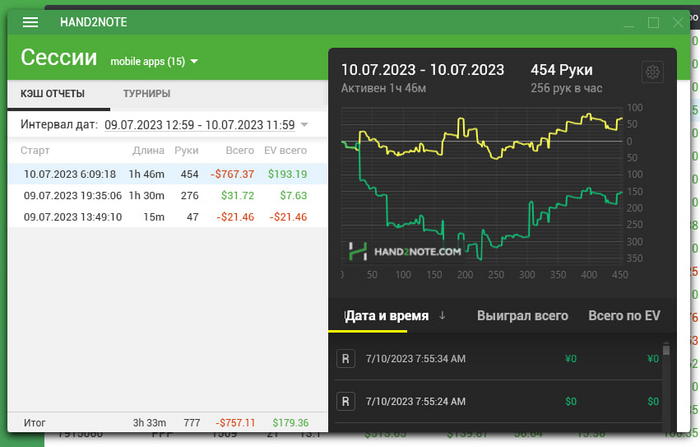Click the 1h 30m session length

tap(146, 196)
